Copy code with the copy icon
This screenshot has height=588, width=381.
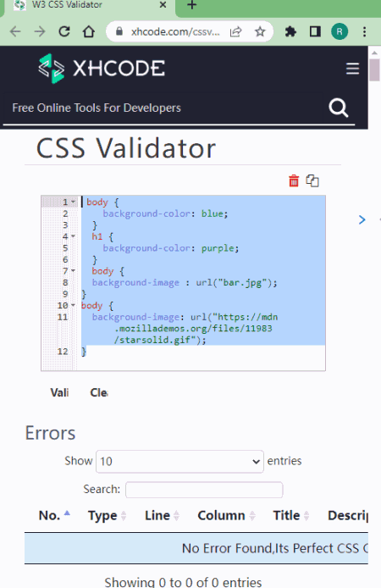pos(312,180)
